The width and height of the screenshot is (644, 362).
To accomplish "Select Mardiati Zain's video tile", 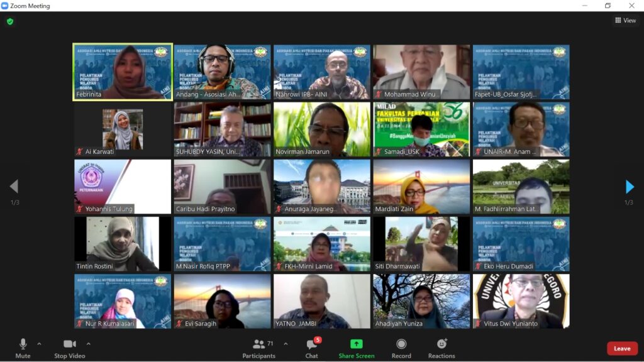I will click(x=421, y=187).
